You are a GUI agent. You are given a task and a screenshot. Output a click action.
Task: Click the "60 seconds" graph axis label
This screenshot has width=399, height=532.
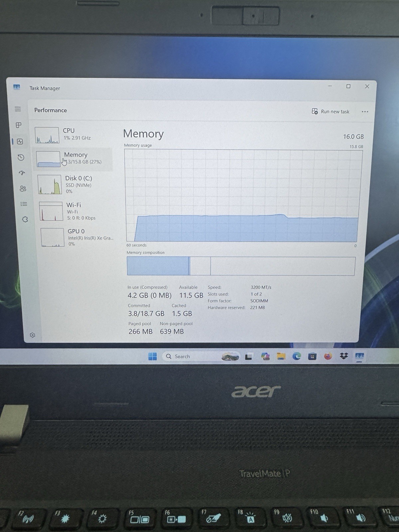(x=136, y=245)
